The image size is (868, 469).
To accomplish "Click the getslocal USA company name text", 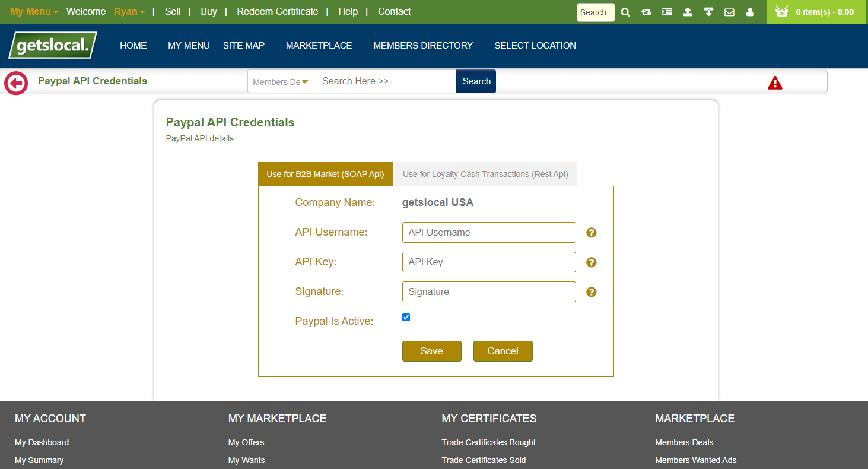I will [438, 202].
